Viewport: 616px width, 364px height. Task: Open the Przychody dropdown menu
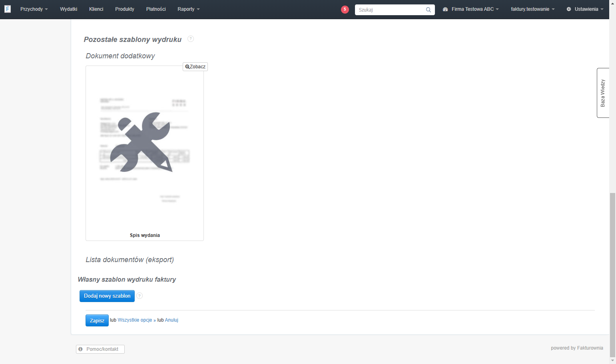[x=34, y=9]
